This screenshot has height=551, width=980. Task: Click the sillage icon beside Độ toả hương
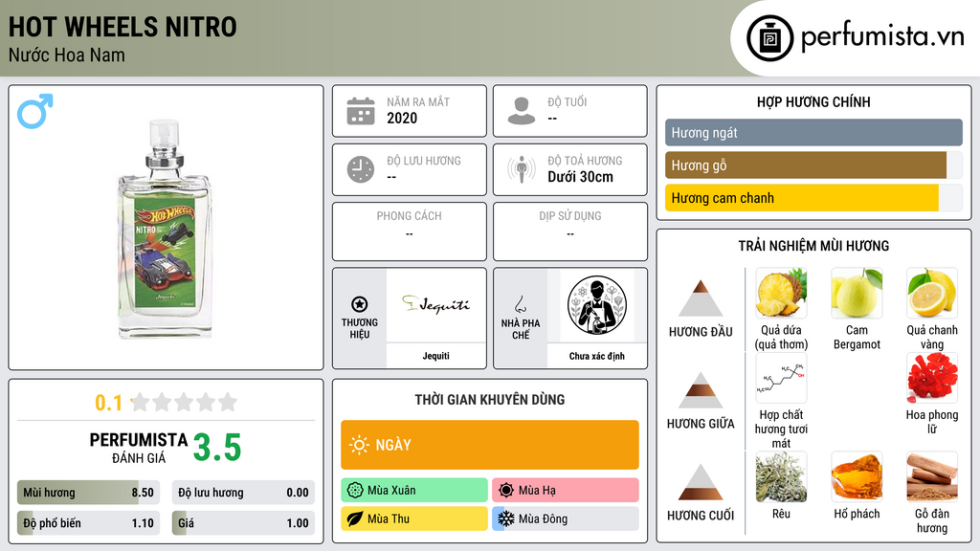[x=522, y=169]
